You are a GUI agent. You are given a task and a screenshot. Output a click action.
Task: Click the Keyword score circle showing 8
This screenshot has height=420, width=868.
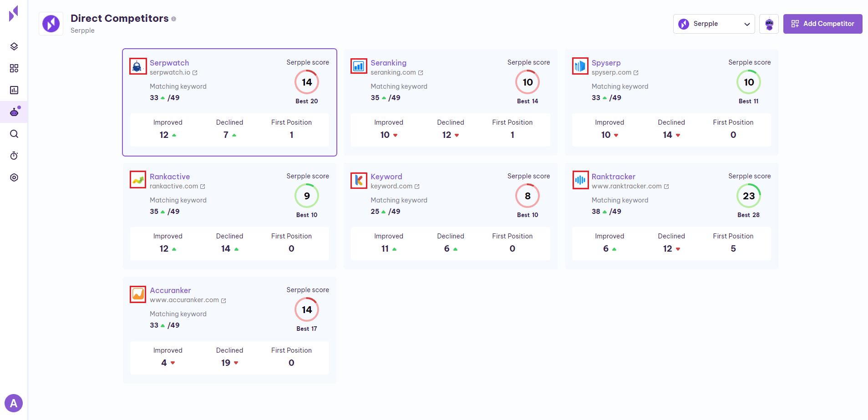click(528, 196)
